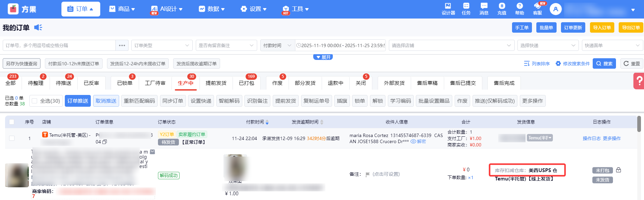Click the 手工单 button
This screenshot has width=644, height=200.
522,28
